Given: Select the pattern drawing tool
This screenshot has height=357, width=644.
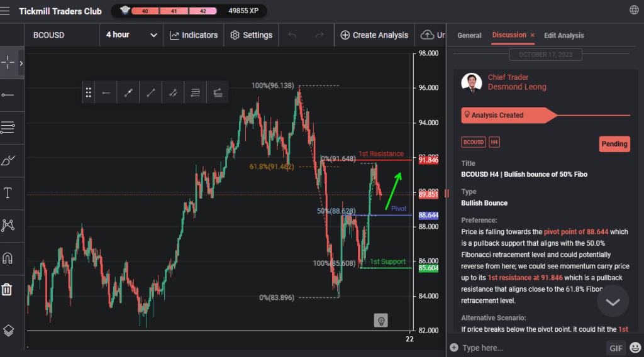Looking at the screenshot, I should [x=8, y=225].
